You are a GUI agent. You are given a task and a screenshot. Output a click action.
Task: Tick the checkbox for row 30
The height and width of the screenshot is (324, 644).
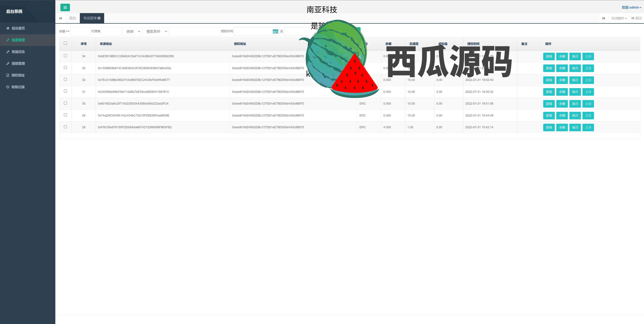pyautogui.click(x=66, y=103)
